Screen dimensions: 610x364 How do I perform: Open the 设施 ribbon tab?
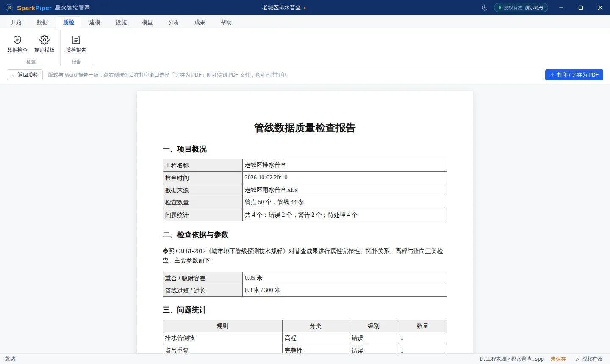[121, 22]
